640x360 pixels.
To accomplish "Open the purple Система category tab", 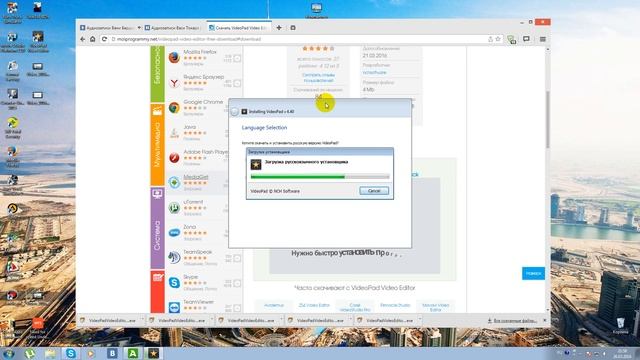I will coord(157,228).
